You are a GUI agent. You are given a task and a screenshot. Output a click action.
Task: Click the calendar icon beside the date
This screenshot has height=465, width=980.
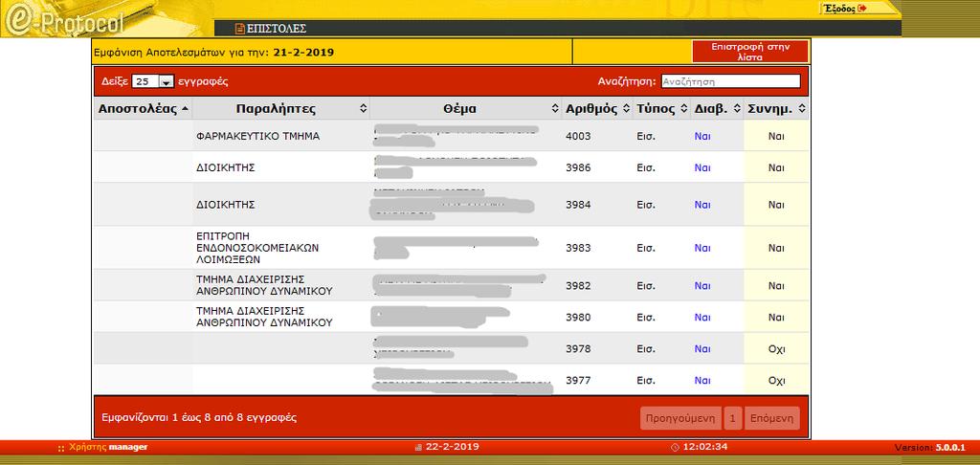pos(419,448)
